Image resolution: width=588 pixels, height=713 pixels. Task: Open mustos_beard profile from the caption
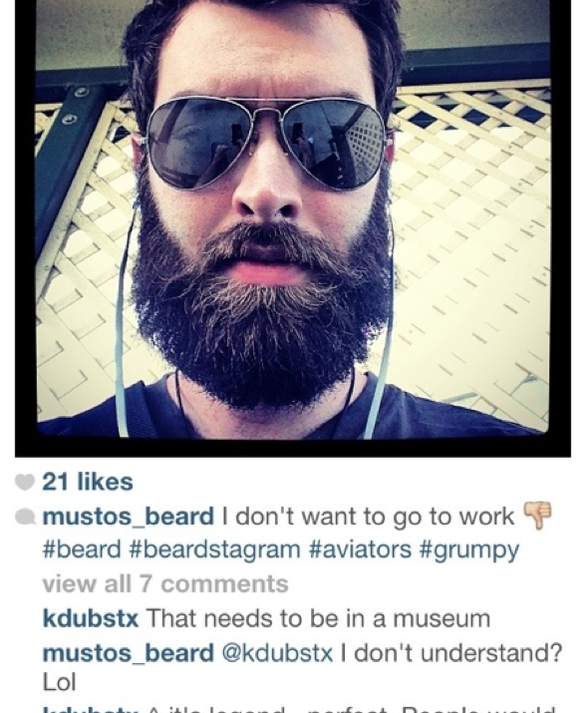(129, 517)
